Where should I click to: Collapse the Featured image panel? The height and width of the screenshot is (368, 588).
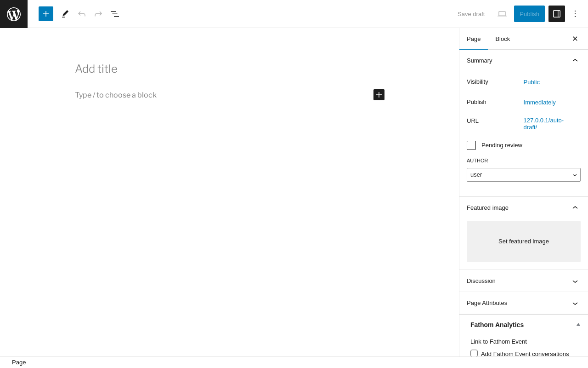(524, 207)
